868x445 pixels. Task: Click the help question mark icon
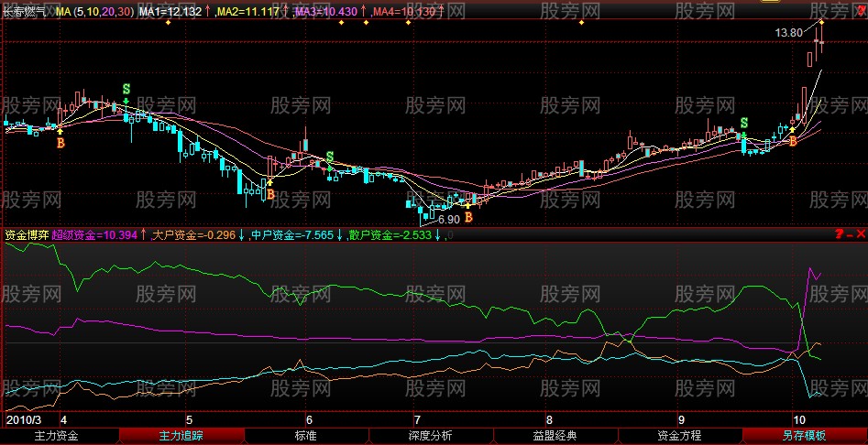click(839, 234)
